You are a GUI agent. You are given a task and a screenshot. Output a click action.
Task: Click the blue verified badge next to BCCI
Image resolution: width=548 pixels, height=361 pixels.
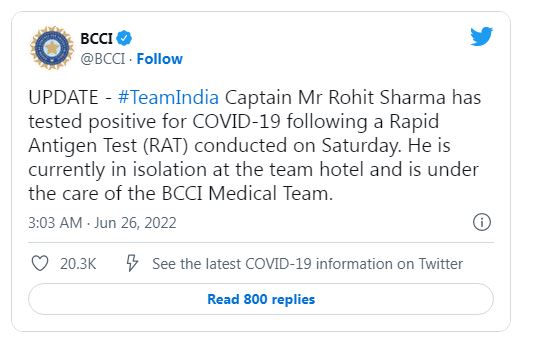124,38
